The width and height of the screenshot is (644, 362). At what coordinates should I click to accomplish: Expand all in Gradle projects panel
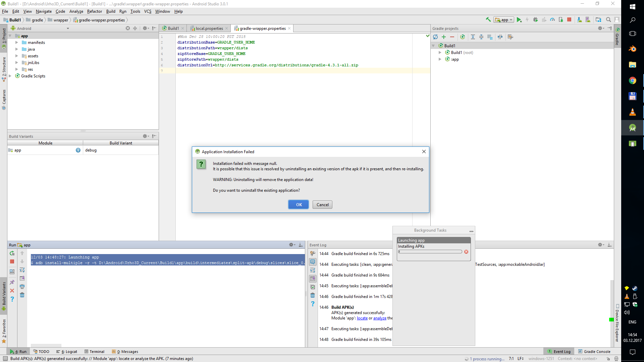(473, 37)
